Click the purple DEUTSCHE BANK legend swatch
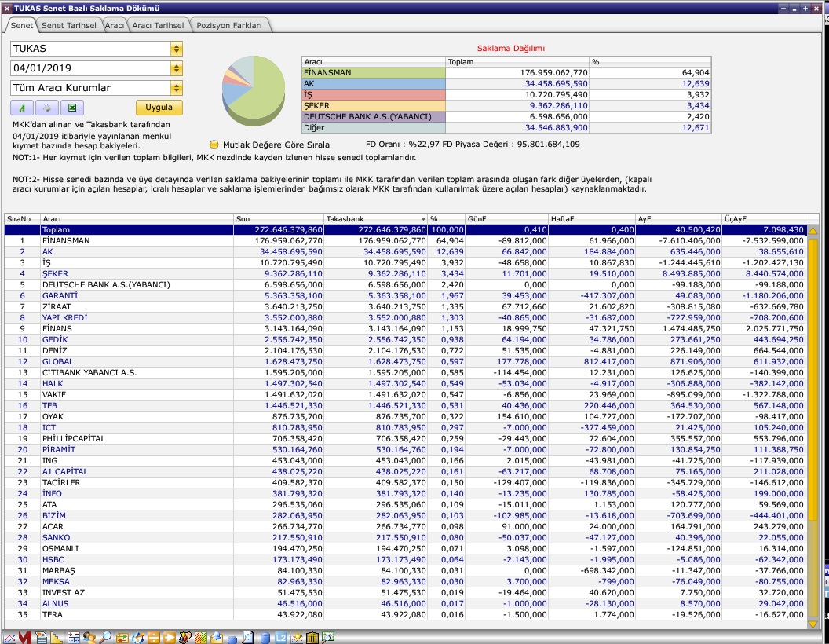This screenshot has height=644, width=829. click(x=373, y=117)
